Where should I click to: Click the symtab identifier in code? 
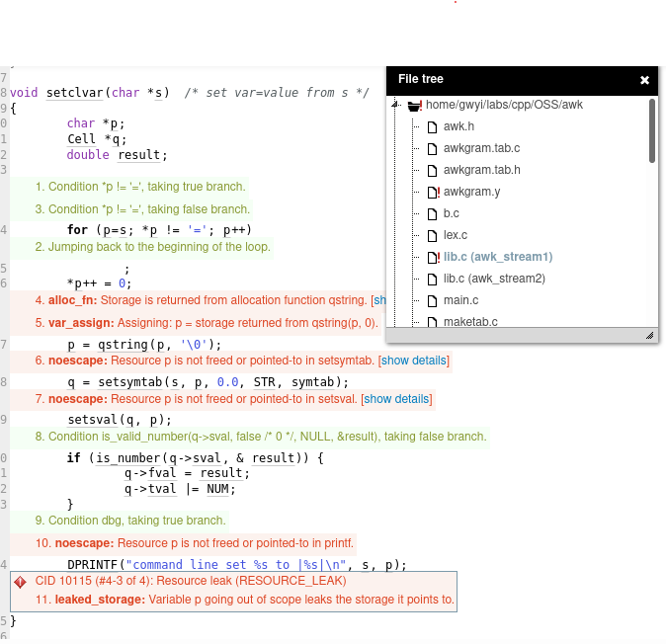[x=312, y=382]
